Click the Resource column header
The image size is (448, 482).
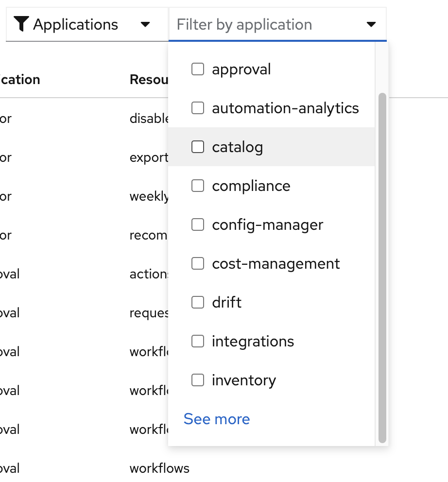(149, 80)
